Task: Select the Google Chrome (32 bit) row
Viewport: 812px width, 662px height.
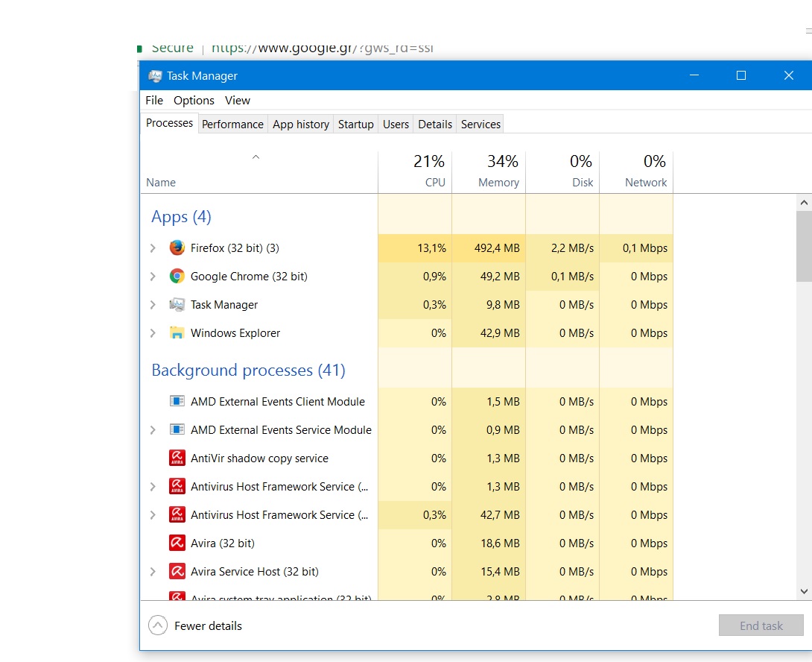Action: 407,277
